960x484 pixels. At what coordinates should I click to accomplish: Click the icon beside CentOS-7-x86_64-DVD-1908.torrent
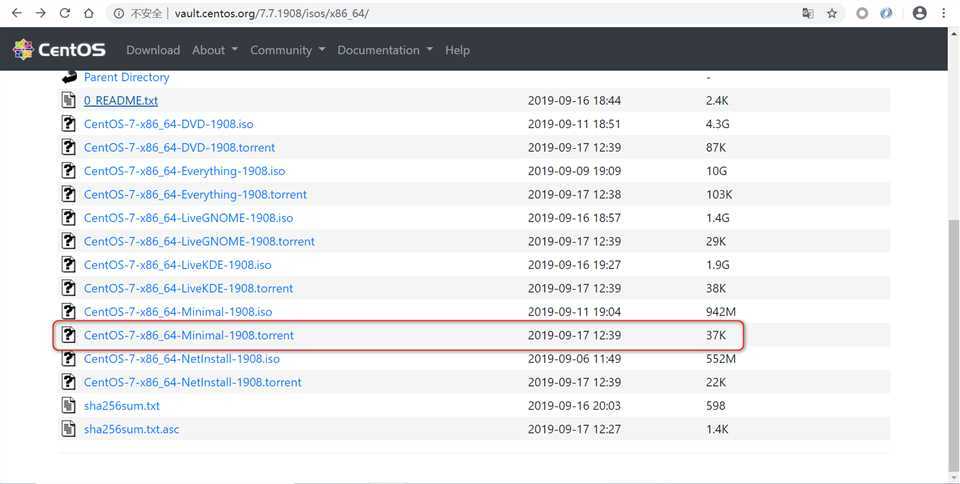pyautogui.click(x=69, y=147)
